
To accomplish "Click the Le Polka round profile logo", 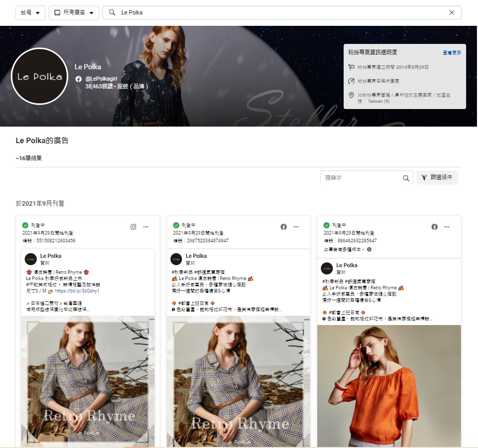I will pos(40,76).
